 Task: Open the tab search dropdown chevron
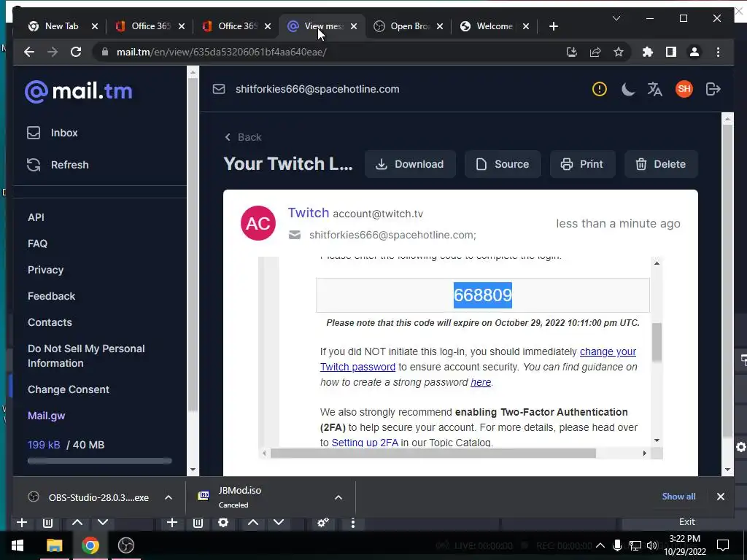616,18
